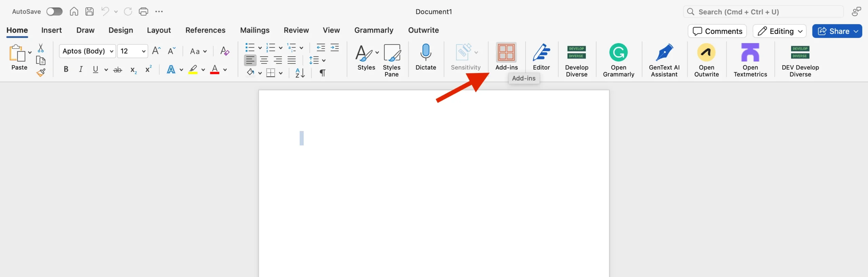Screen dimensions: 868x277
Task: Open the References tab
Action: pyautogui.click(x=205, y=30)
